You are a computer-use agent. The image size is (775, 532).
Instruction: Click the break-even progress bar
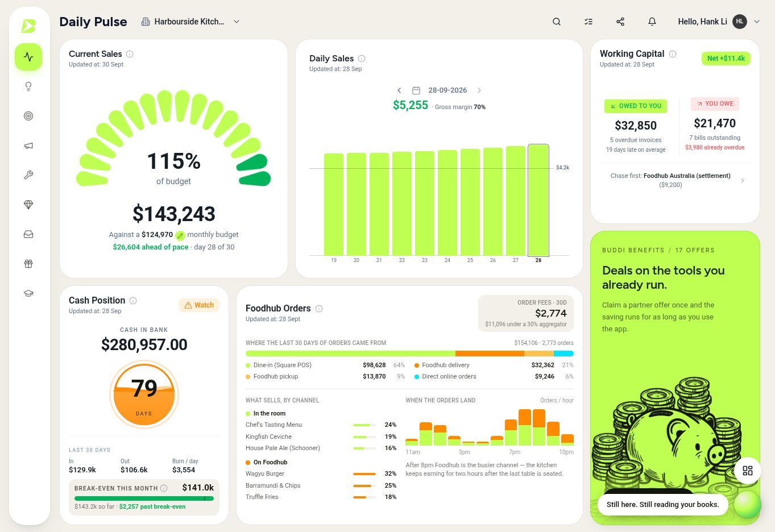click(144, 498)
